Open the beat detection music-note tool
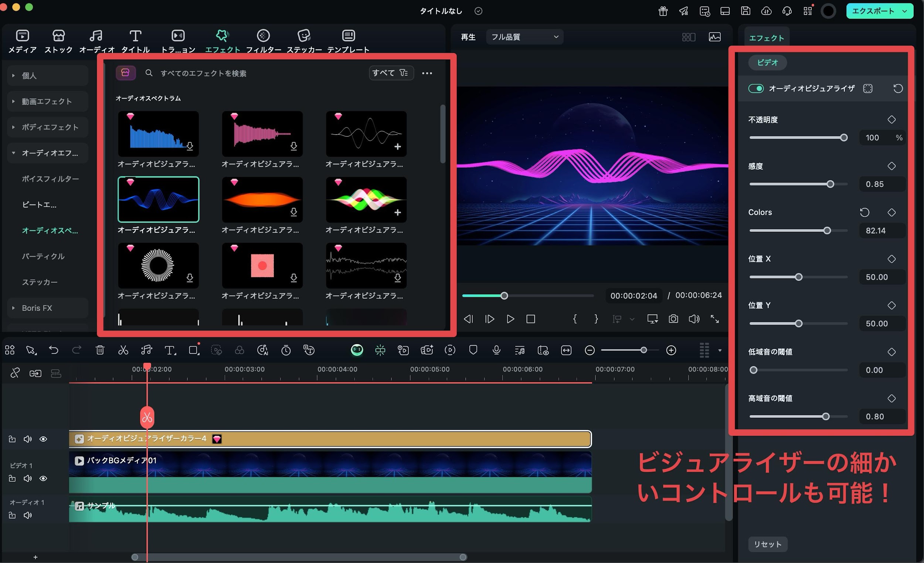This screenshot has height=563, width=924. [146, 350]
